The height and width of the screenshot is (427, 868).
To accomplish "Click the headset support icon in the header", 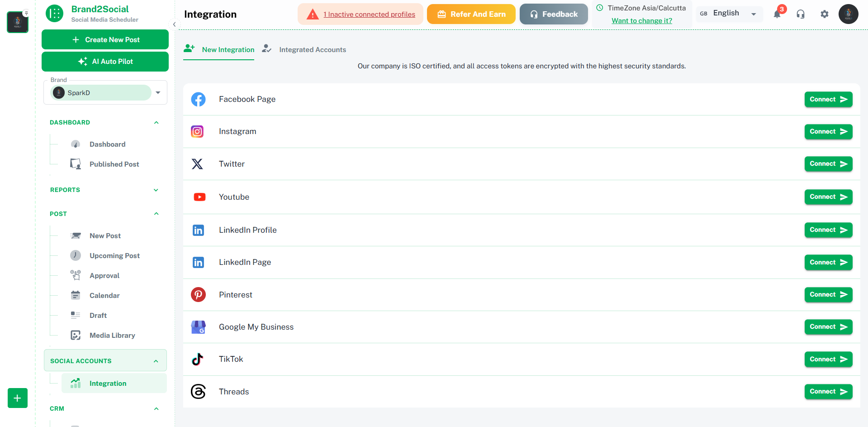I will point(801,14).
